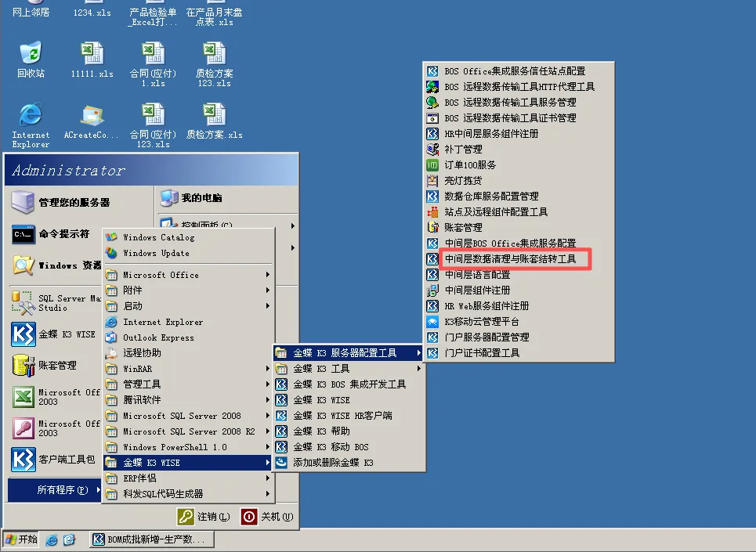Open 命令提示符 from start menu
The height and width of the screenshot is (552, 756).
51,234
